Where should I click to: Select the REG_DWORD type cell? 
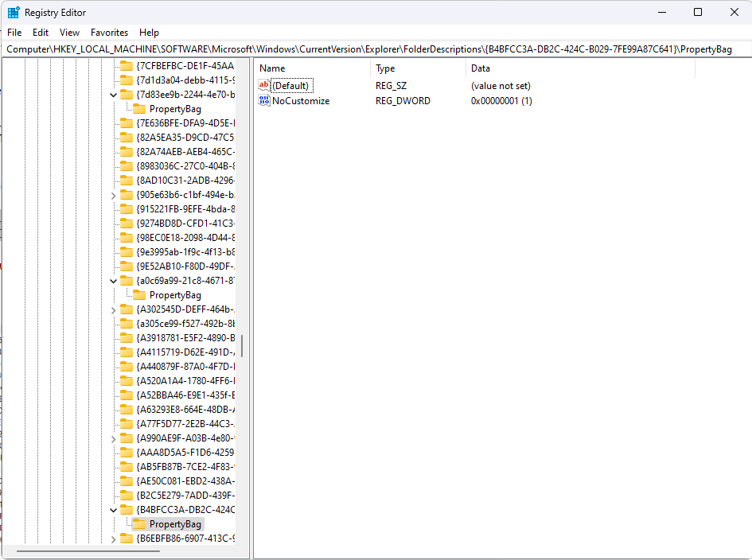[403, 101]
